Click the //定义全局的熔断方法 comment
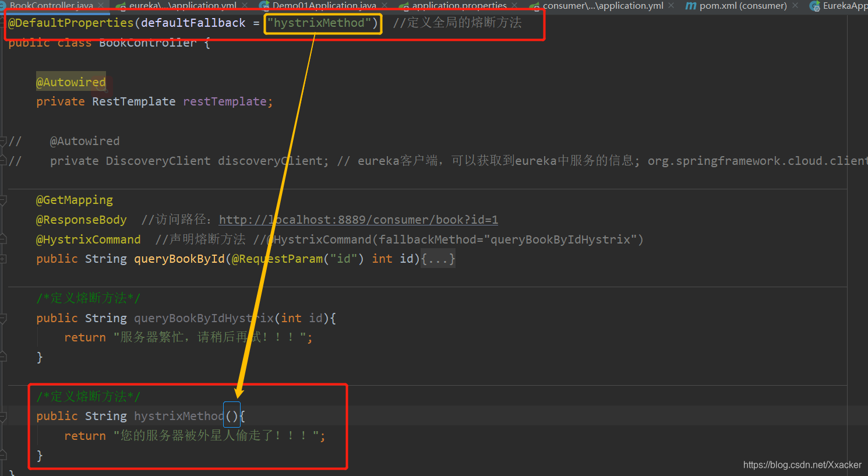868x476 pixels. tap(457, 23)
